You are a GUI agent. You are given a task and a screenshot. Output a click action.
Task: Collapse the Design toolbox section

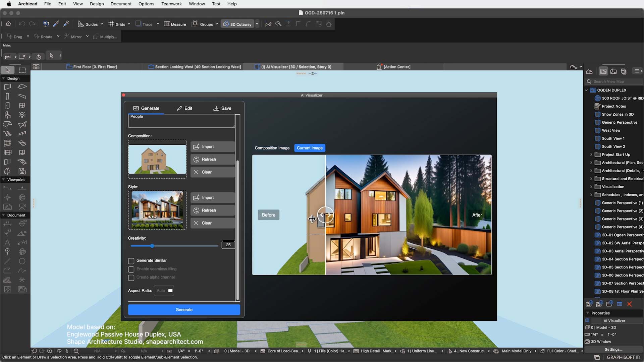tap(3, 78)
